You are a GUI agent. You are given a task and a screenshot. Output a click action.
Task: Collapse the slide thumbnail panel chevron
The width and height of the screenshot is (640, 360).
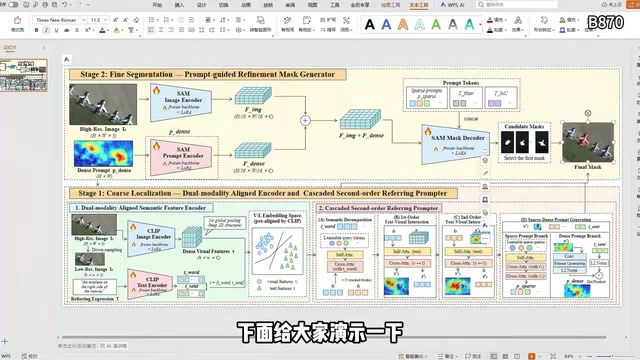[44, 48]
